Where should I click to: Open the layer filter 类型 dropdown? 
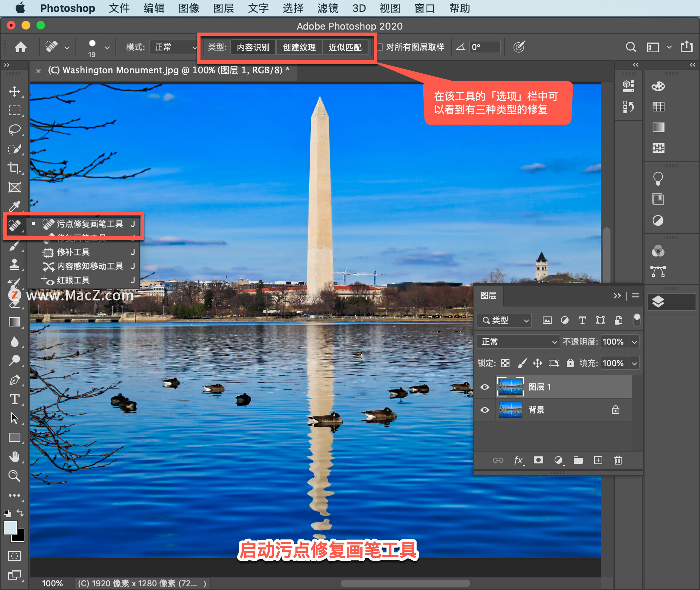(x=504, y=320)
